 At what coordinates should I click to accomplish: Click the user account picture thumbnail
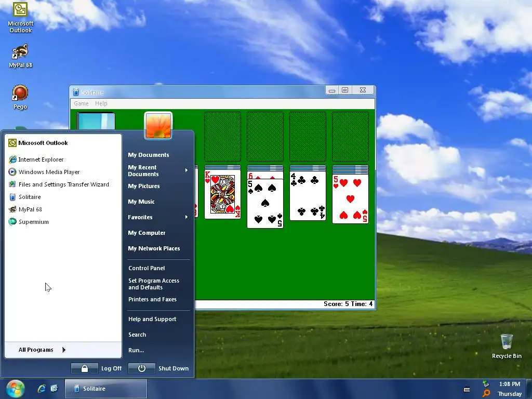pyautogui.click(x=158, y=126)
